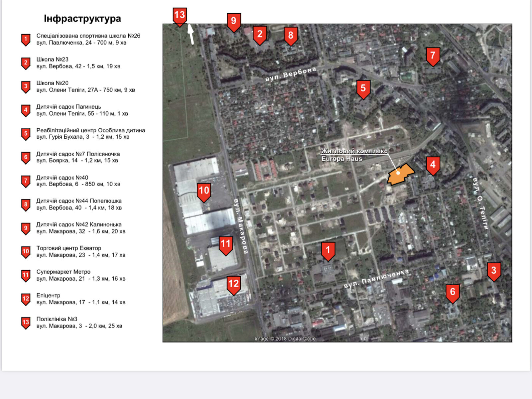Image resolution: width=532 pixels, height=399 pixels.
Task: Click map marker 5 on the map
Action: tap(363, 90)
